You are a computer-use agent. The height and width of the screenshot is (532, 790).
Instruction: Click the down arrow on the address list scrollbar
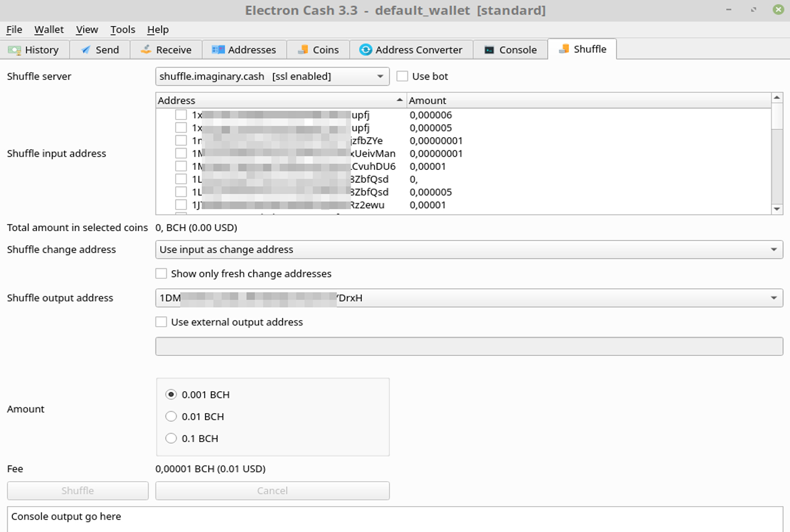point(778,209)
